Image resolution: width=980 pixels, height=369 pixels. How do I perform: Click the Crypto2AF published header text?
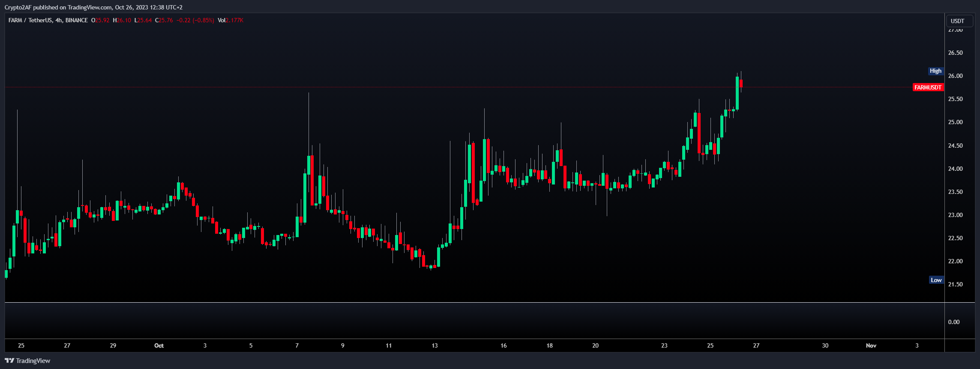93,7
